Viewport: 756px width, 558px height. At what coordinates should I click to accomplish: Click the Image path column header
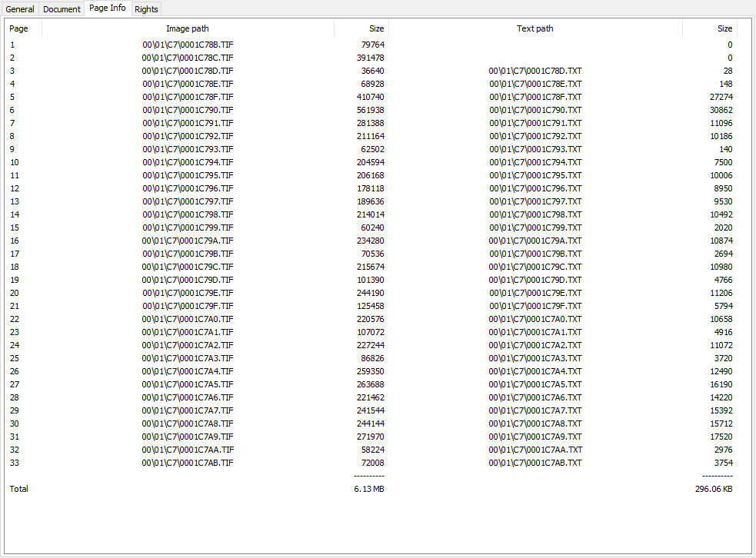188,28
